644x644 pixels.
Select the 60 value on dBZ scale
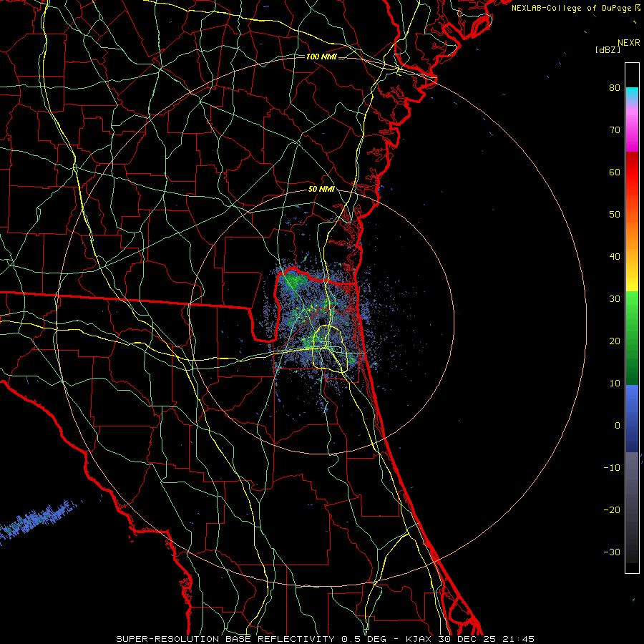pos(615,172)
